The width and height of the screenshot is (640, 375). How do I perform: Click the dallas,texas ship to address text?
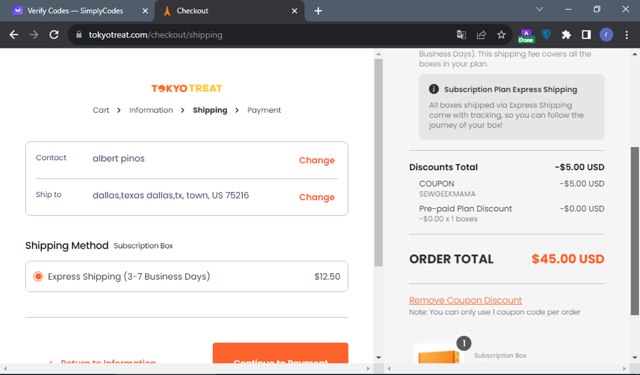coord(171,195)
